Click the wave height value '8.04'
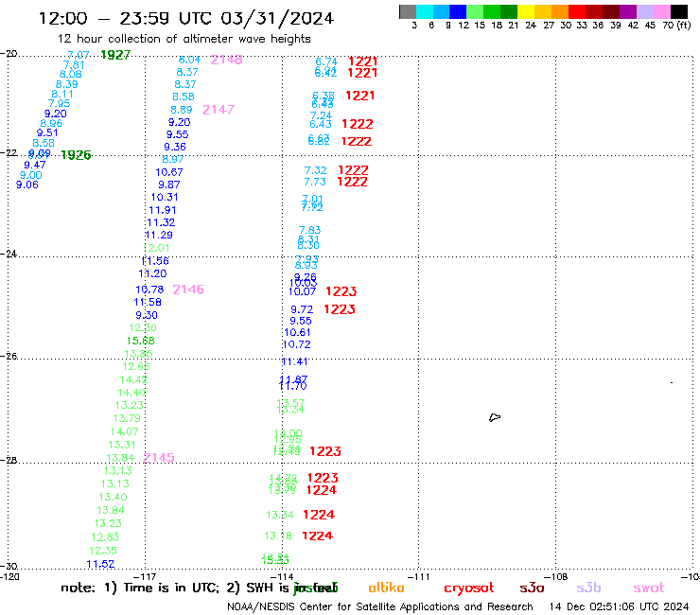Image resolution: width=700 pixels, height=615 pixels. 189,60
